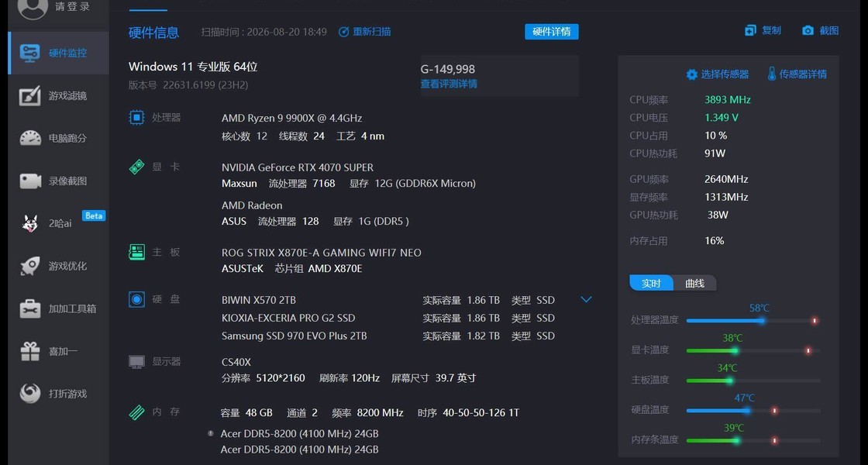
Task: Open the 游戏优化 rocket icon
Action: click(30, 266)
